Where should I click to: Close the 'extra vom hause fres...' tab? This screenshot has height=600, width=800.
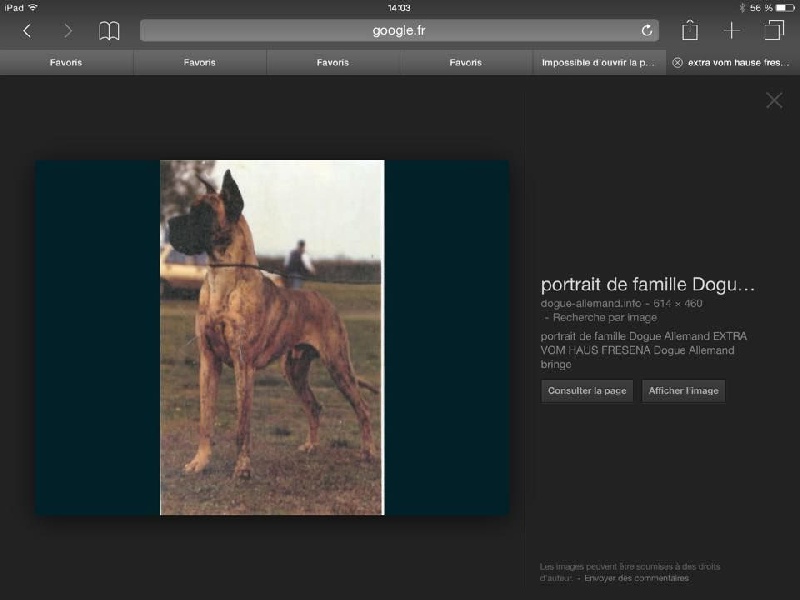click(677, 62)
